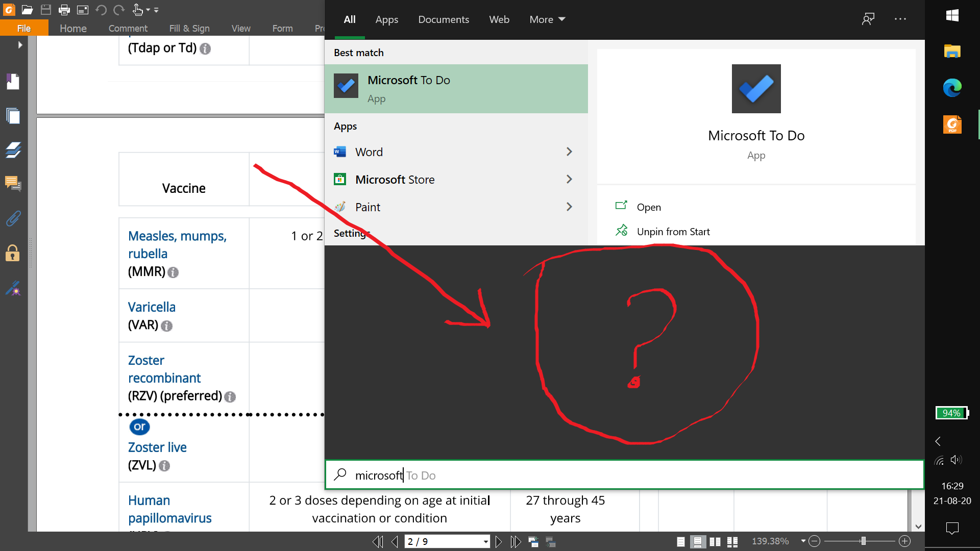The image size is (980, 551).
Task: Click the Zoster live link
Action: coord(157,447)
